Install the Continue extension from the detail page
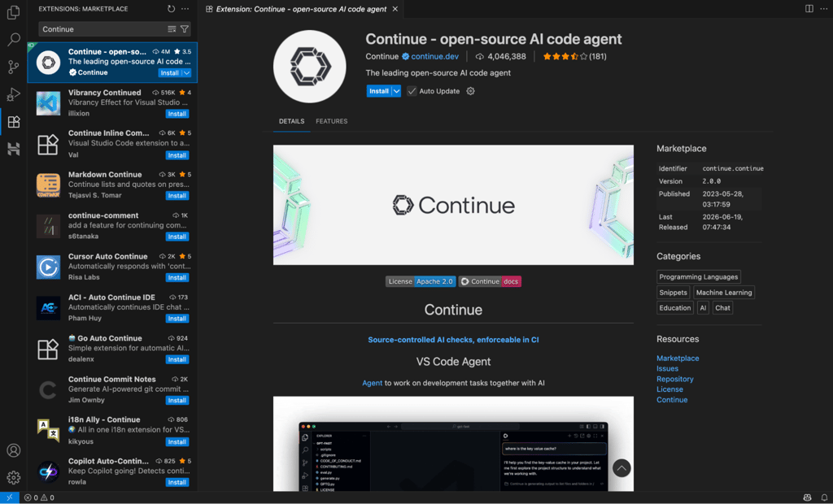Image resolution: width=833 pixels, height=504 pixels. (379, 91)
